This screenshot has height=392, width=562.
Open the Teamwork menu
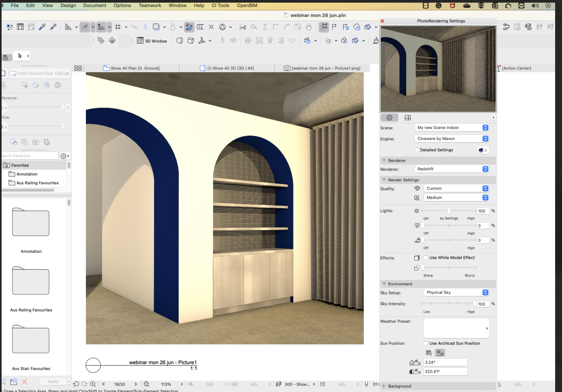point(150,5)
